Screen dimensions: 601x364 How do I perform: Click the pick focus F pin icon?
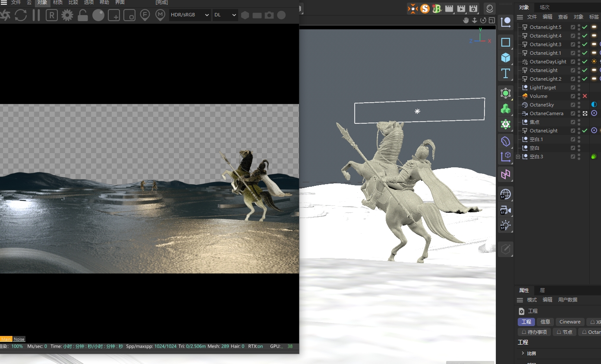(145, 15)
